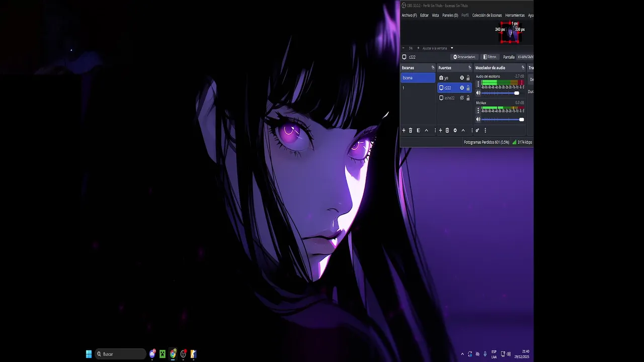Delete selected scene using Escenas trash icon
Viewport: 644px width, 362px height.
pyautogui.click(x=411, y=130)
